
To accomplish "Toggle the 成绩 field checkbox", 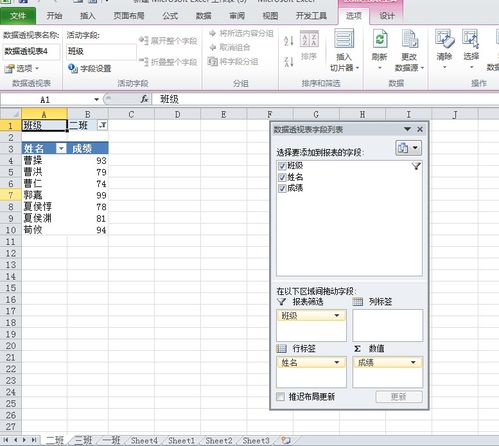I will click(282, 189).
